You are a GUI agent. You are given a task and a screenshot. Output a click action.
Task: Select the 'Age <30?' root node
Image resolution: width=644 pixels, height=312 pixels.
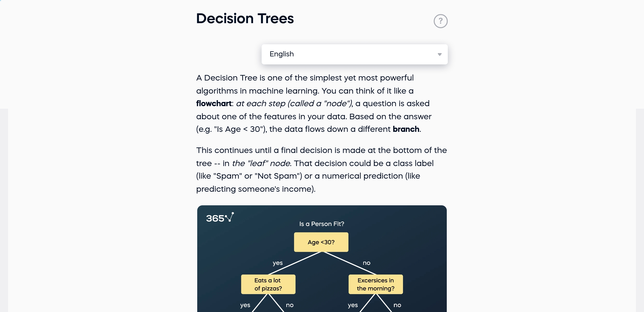point(321,242)
